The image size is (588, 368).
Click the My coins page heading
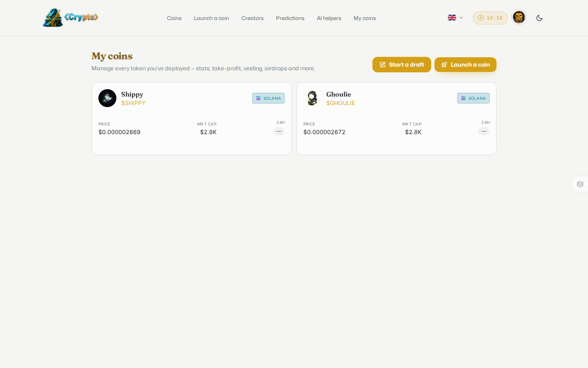click(x=112, y=56)
